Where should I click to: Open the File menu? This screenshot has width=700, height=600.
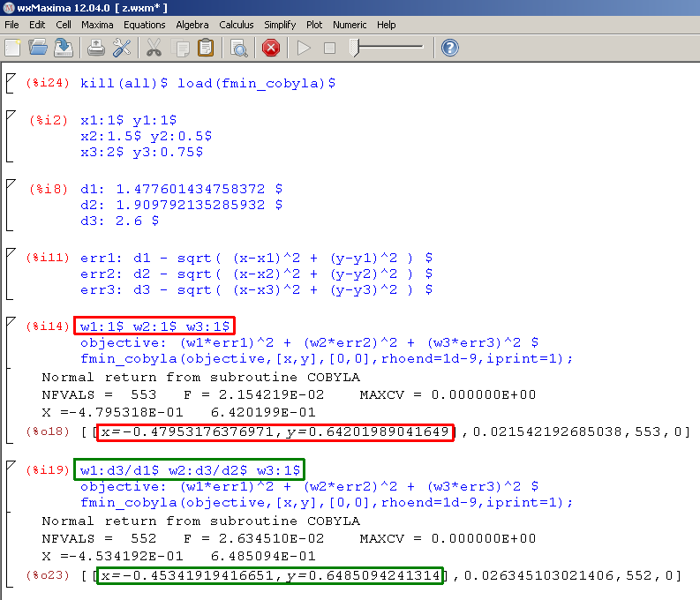pyautogui.click(x=11, y=25)
